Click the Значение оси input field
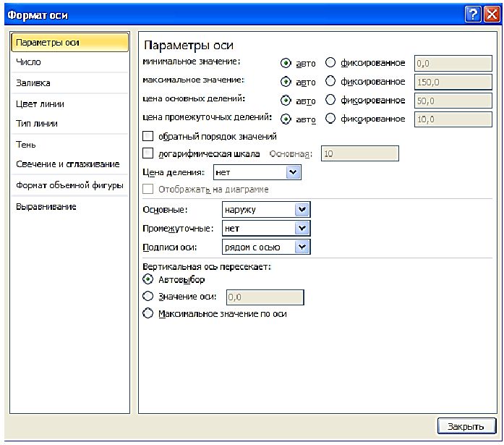504x445 pixels. click(x=265, y=297)
